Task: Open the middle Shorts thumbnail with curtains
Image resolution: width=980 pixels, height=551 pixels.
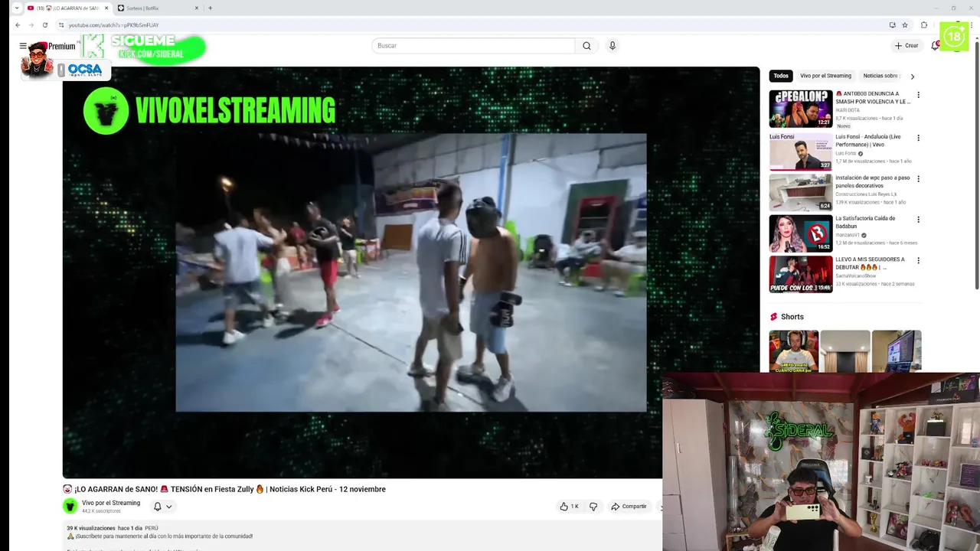Action: pyautogui.click(x=845, y=351)
